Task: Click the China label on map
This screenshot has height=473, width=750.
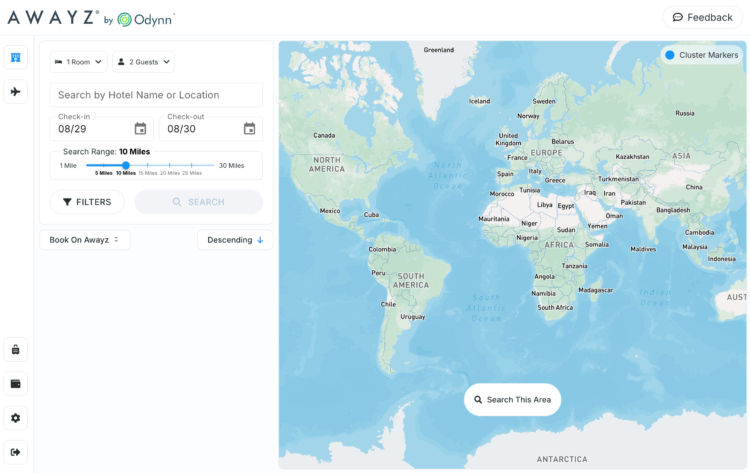Action: [x=694, y=187]
